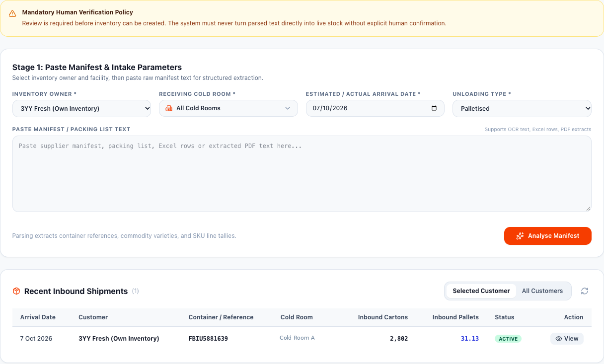604x364 pixels.
Task: Click the 3YY Fresh (Own Inventory) table cell
Action: pyautogui.click(x=119, y=339)
